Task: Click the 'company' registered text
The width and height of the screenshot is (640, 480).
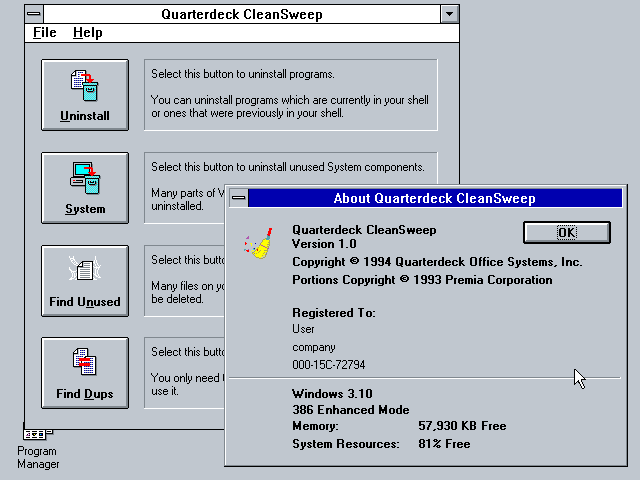Action: point(313,347)
